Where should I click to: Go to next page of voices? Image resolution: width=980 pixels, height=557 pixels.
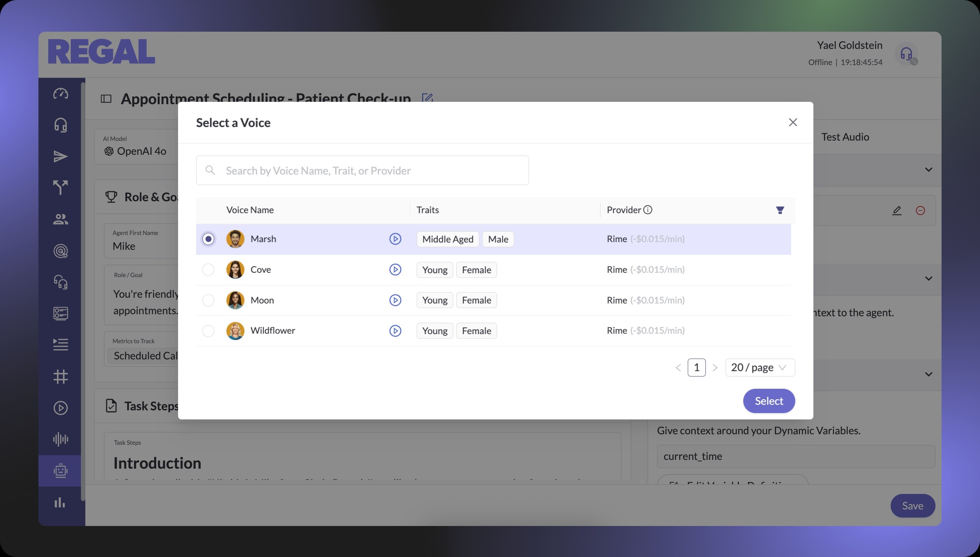point(715,368)
